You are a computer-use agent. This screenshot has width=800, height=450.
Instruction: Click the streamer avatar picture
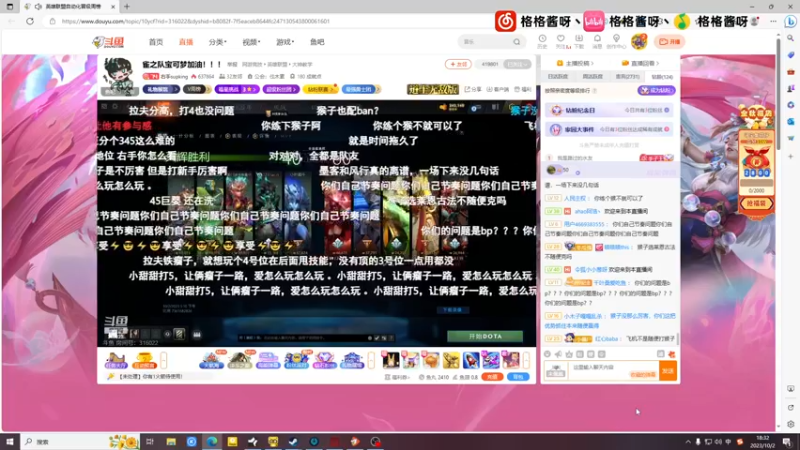tap(118, 75)
